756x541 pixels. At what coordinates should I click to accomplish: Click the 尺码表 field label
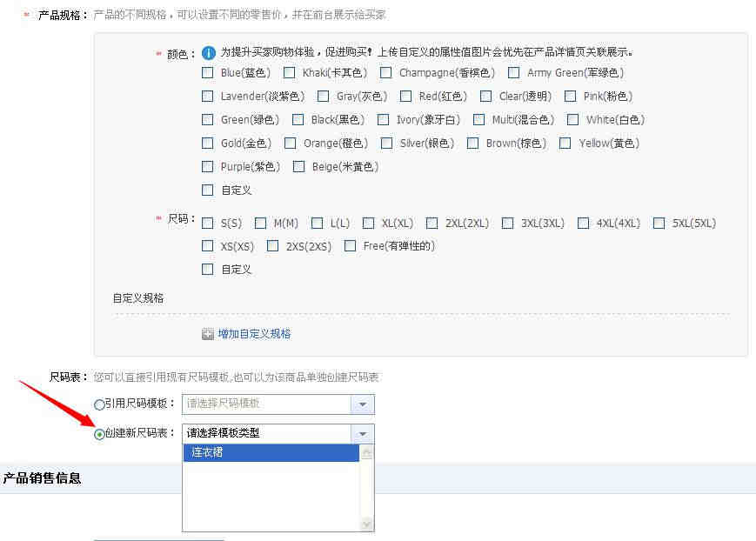coord(68,377)
